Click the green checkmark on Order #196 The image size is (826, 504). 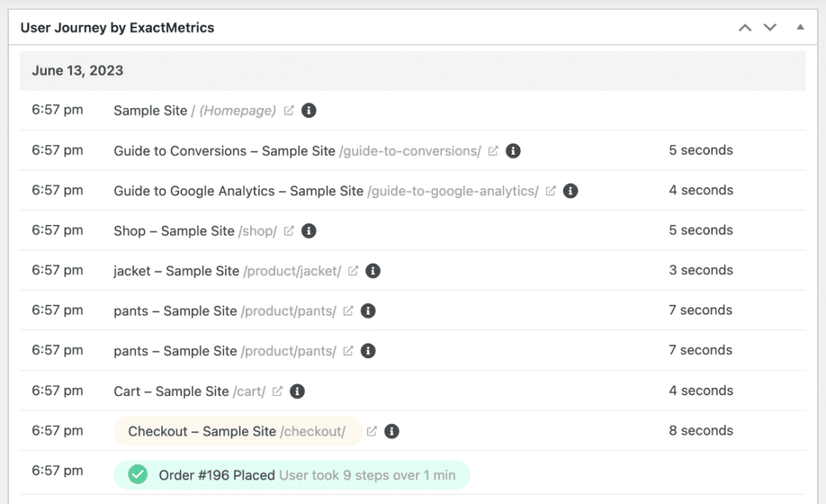[x=137, y=475]
